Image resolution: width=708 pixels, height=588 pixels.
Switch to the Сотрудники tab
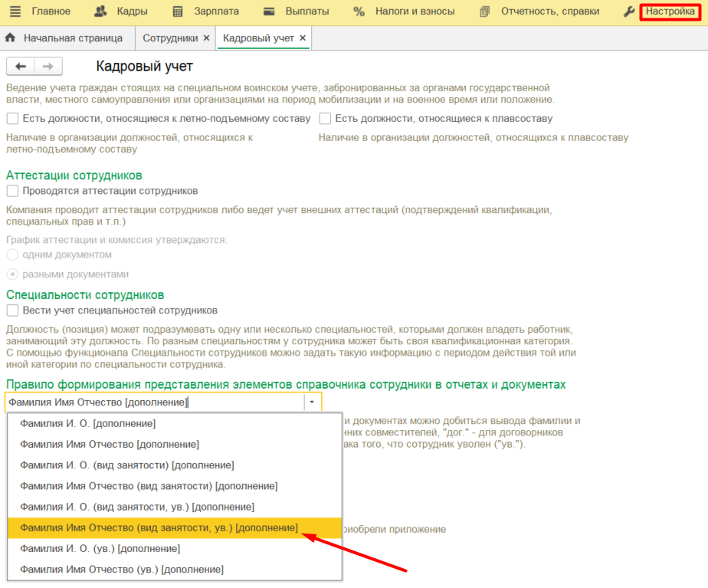[x=170, y=38]
